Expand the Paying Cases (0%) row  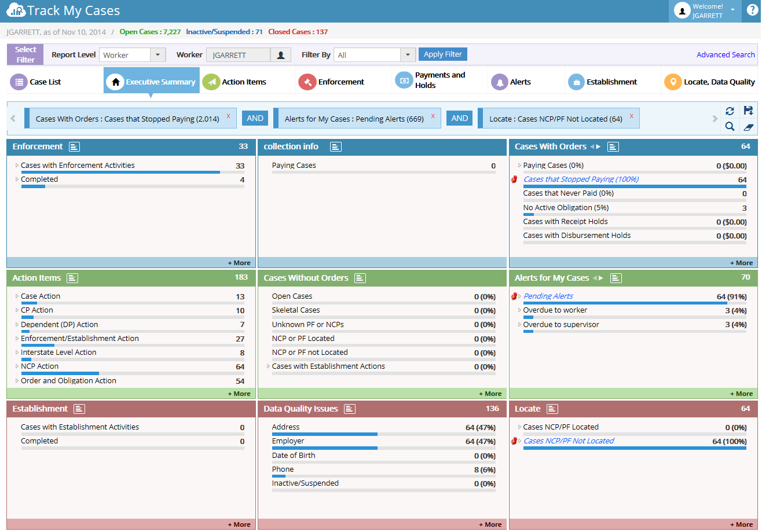click(520, 166)
